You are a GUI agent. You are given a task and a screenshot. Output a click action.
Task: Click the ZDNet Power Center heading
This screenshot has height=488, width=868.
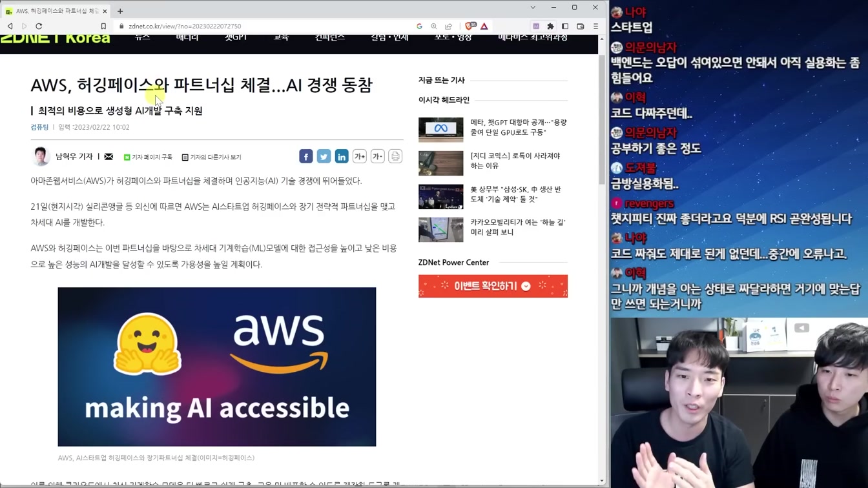click(x=453, y=263)
